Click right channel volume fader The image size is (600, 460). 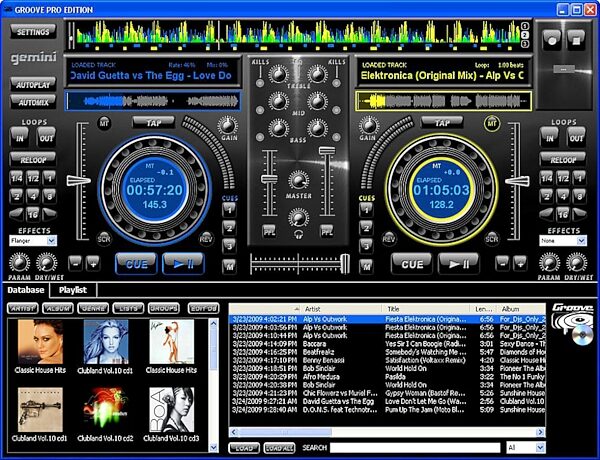click(327, 150)
